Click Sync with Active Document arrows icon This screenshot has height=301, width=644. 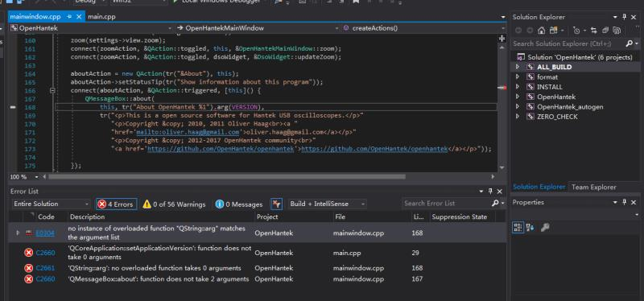coord(593,31)
